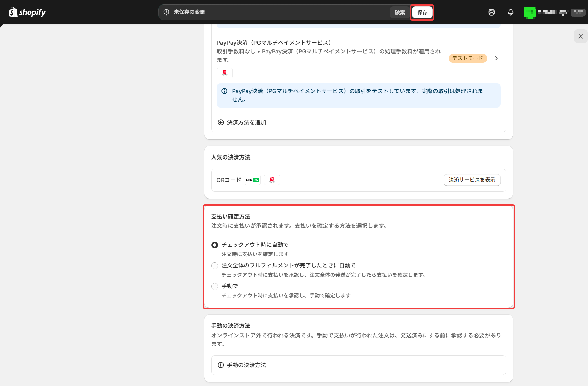Close the settings panel with X
Screen dimensions: 588x386
coord(581,36)
